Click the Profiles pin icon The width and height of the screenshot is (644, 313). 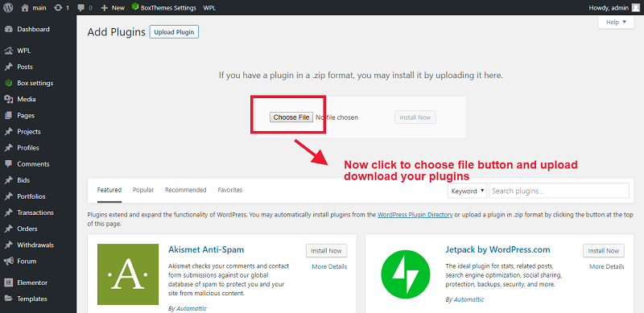(8, 148)
